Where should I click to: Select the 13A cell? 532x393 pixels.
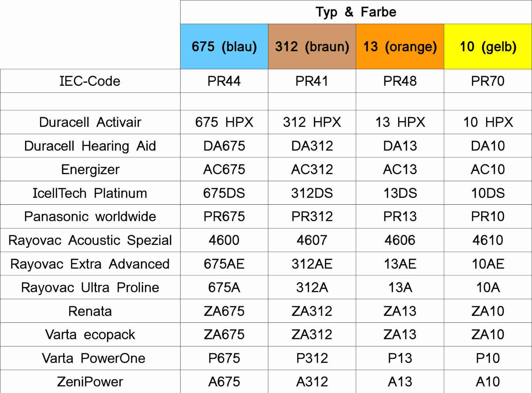point(400,288)
